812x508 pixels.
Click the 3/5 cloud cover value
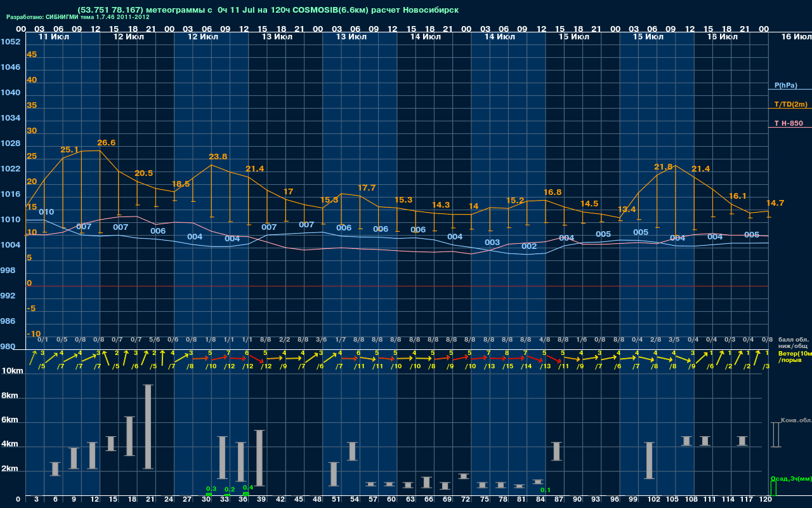click(674, 340)
